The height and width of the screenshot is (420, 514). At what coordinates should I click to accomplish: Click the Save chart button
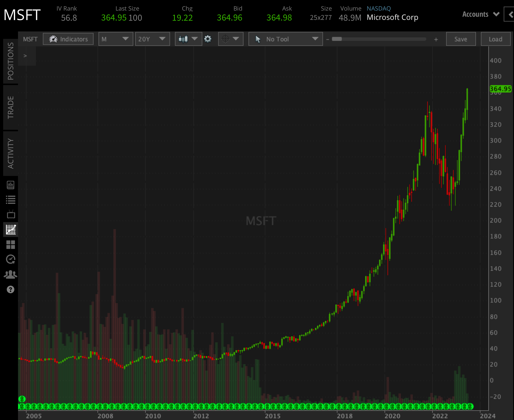(461, 39)
